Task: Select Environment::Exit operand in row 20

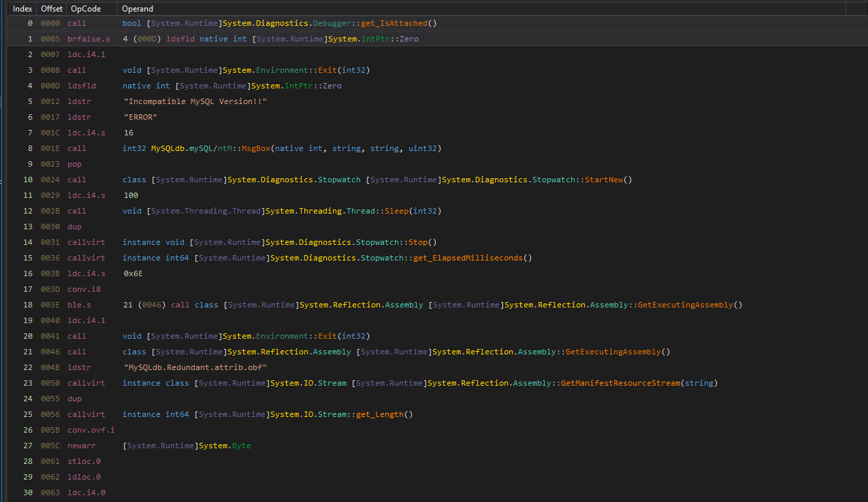Action: 246,336
